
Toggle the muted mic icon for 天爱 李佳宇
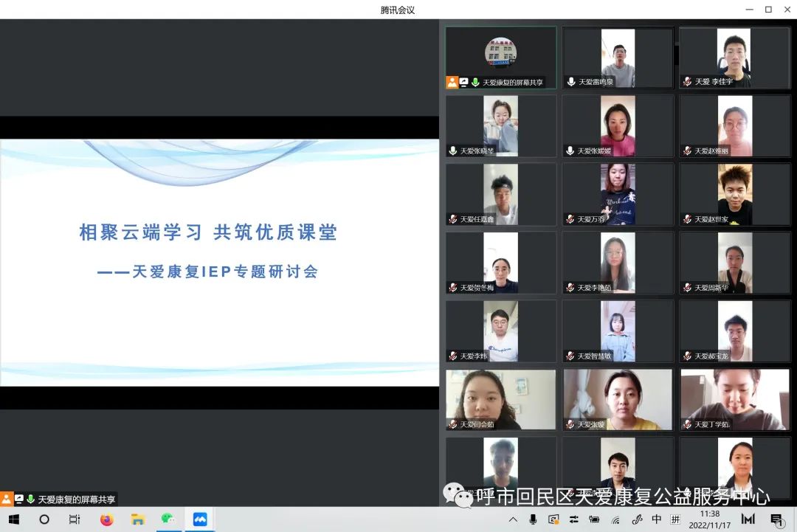pos(687,82)
